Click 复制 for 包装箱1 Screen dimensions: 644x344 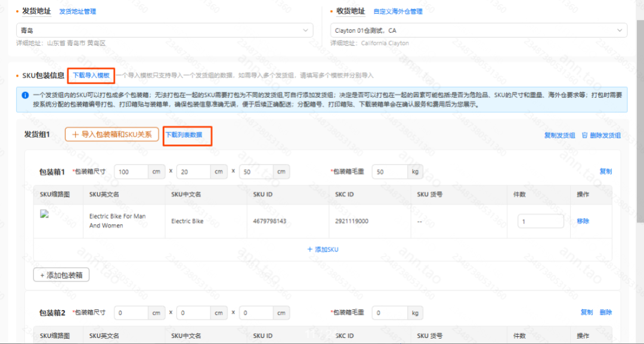click(605, 171)
